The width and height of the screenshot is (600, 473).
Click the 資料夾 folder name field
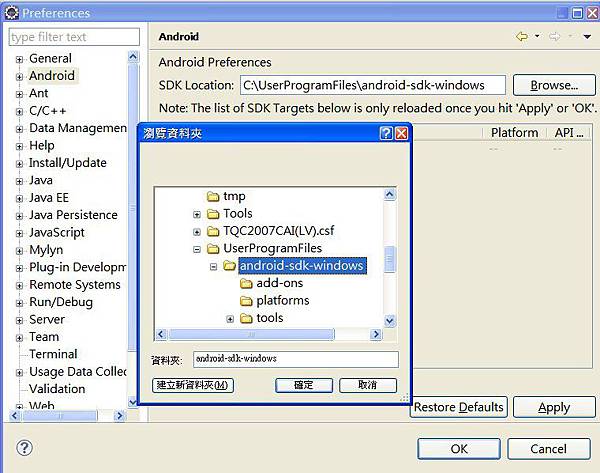(x=296, y=359)
